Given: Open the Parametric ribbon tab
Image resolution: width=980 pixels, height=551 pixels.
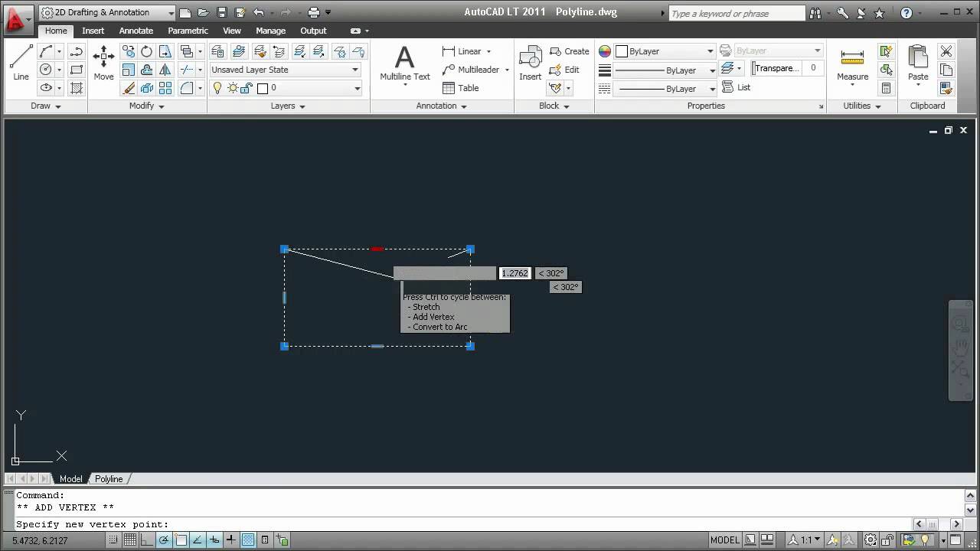Looking at the screenshot, I should (188, 31).
